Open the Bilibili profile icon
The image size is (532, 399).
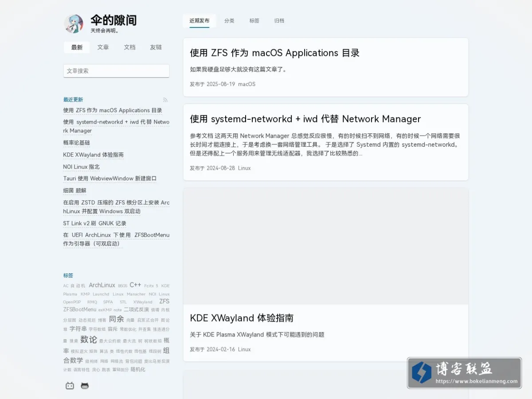pos(70,386)
